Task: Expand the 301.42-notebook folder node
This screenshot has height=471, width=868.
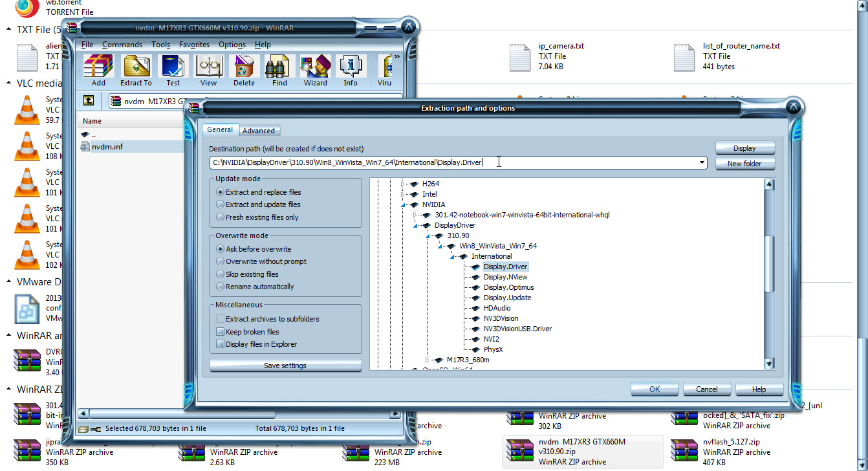Action: (417, 215)
